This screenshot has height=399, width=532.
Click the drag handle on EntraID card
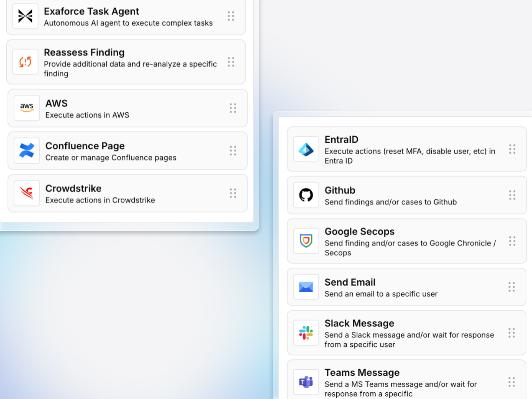pyautogui.click(x=512, y=149)
